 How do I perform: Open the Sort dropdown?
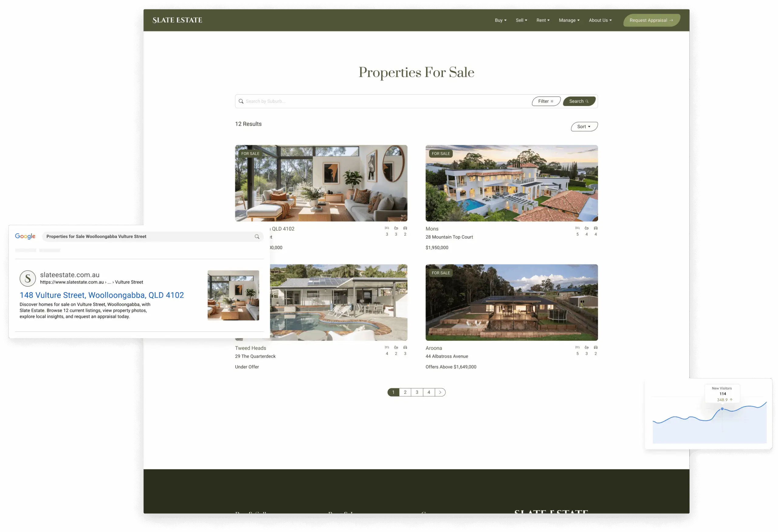584,126
